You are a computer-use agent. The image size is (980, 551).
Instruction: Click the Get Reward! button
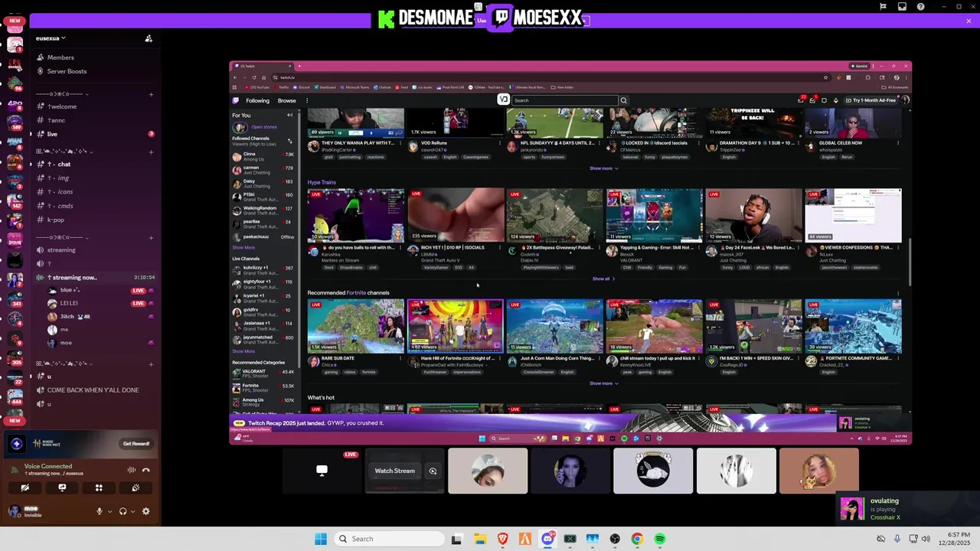pos(136,444)
